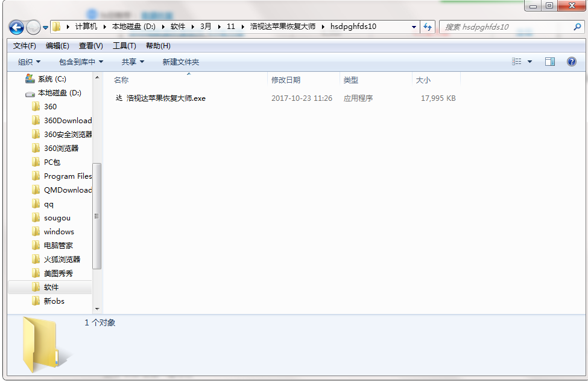Click the 浩视达苹果恢复大师.exe application icon
The image size is (588, 381).
pos(119,98)
